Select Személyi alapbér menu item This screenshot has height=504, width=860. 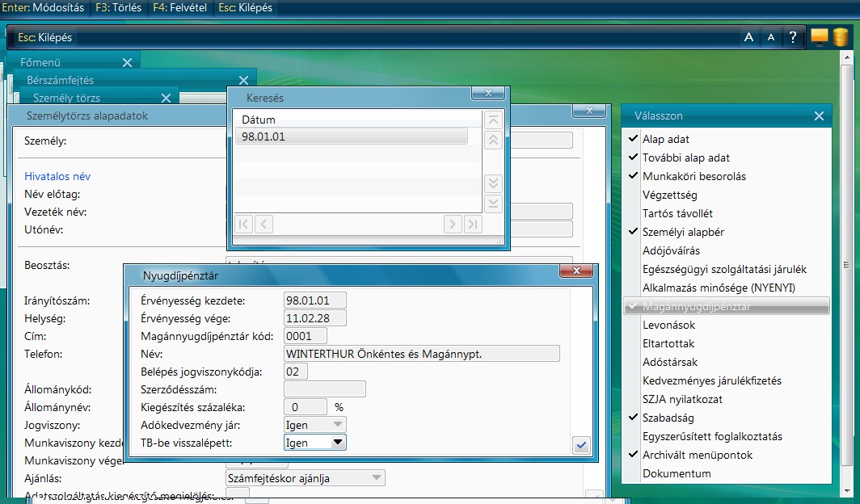click(x=726, y=233)
